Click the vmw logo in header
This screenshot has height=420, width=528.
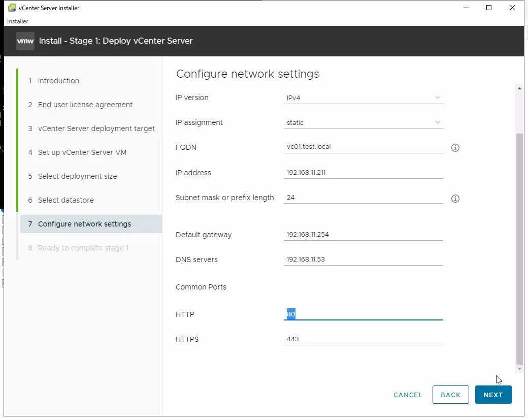pos(25,41)
